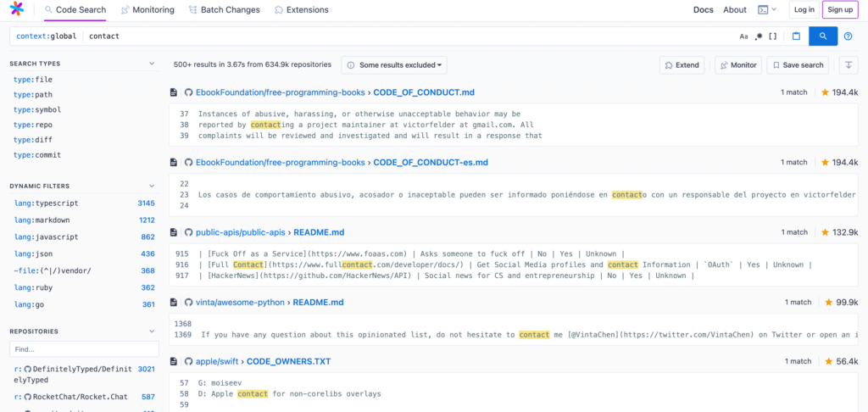Open CODE_OF_CONDUCT-es.md file link
The height and width of the screenshot is (412, 868).
pyautogui.click(x=431, y=162)
